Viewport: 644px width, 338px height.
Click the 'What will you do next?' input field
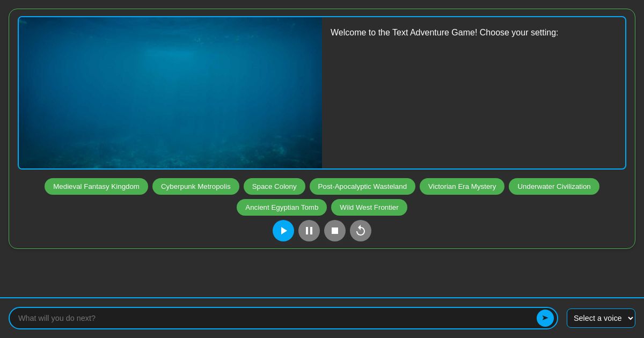[215, 318]
